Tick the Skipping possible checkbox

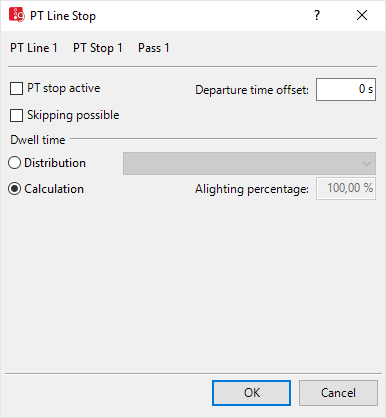coord(17,115)
